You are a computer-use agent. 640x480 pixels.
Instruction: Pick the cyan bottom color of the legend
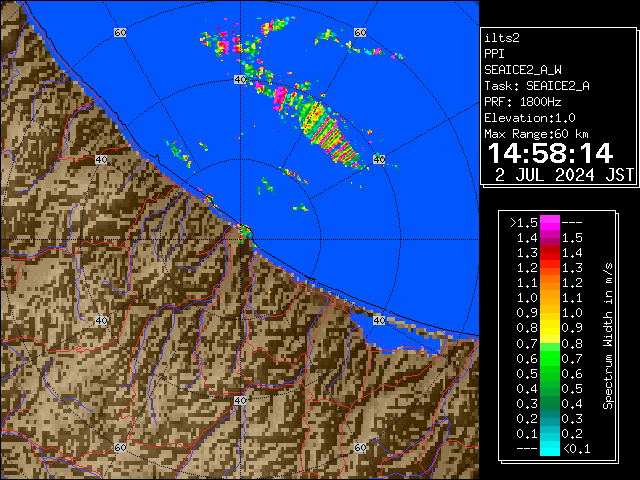pos(550,448)
